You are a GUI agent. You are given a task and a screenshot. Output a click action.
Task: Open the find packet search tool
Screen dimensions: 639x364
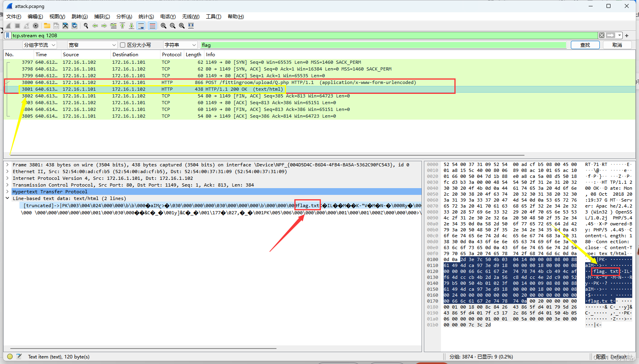[86, 25]
